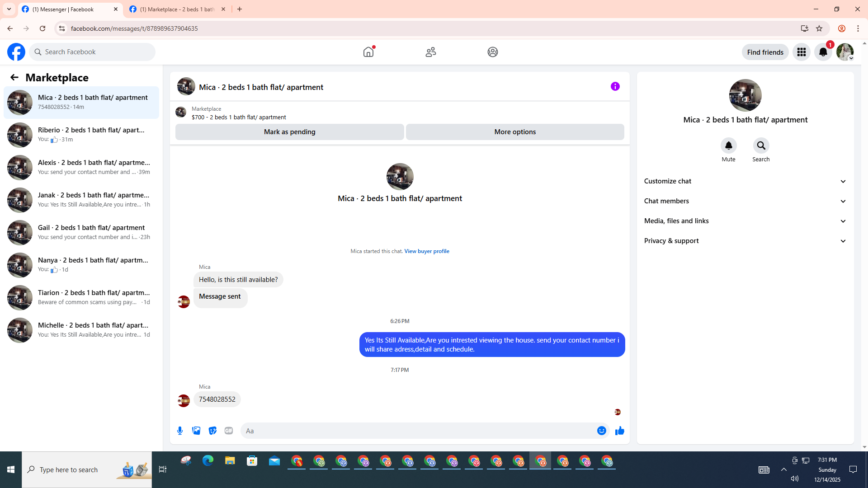The image size is (868, 488).
Task: Open the emoji picker in message box
Action: coord(601,431)
